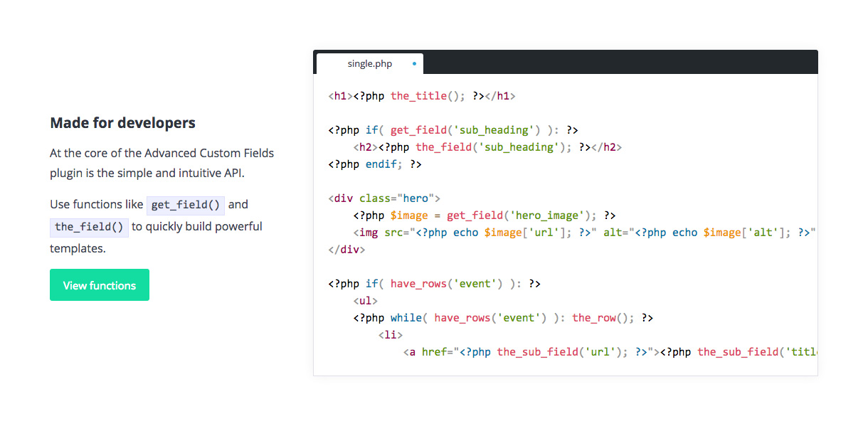The image size is (868, 426).
Task: Click the the_field('sub_heading') code line
Action: tap(487, 147)
